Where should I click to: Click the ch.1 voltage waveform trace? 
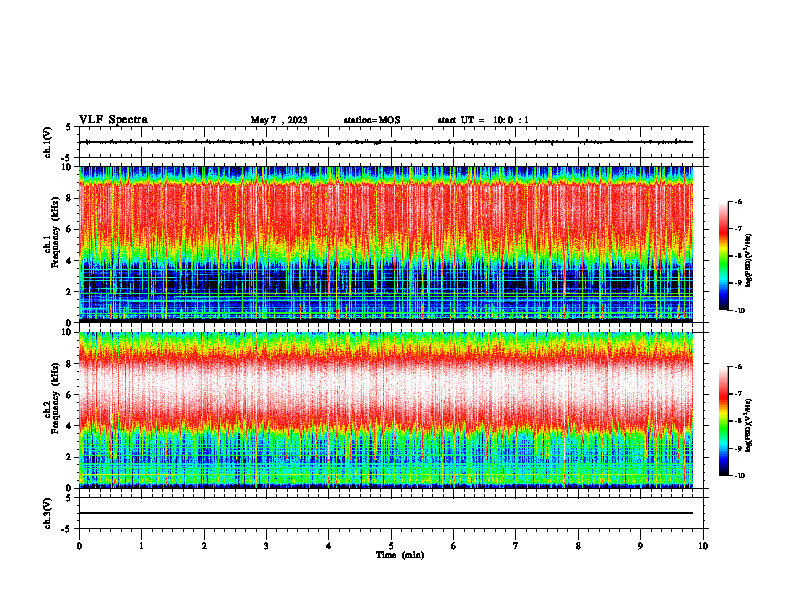(386, 142)
